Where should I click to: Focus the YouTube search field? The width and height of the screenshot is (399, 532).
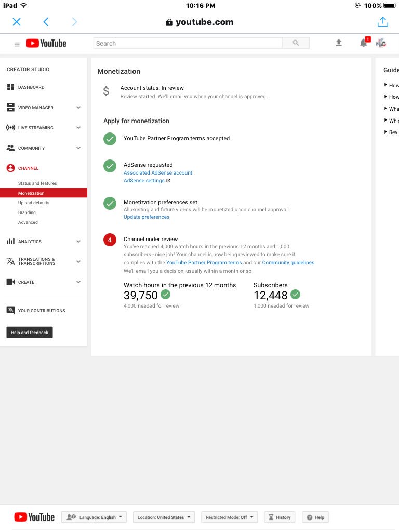coord(188,43)
